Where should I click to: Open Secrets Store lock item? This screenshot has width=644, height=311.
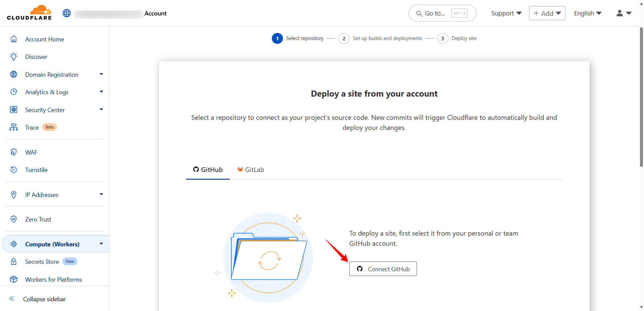click(x=42, y=262)
